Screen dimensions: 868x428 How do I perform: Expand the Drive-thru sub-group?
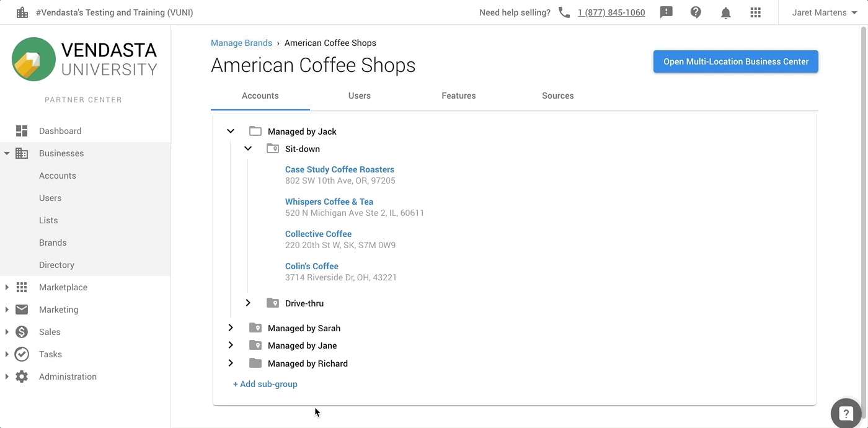pos(248,303)
